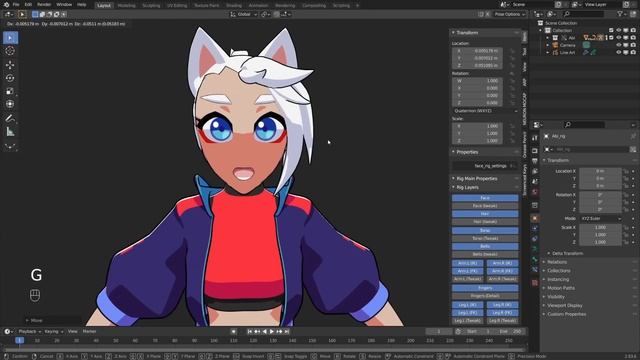Toggle visibility eye of Camera row
Viewport: 640px width, 360px height.
[x=619, y=45]
